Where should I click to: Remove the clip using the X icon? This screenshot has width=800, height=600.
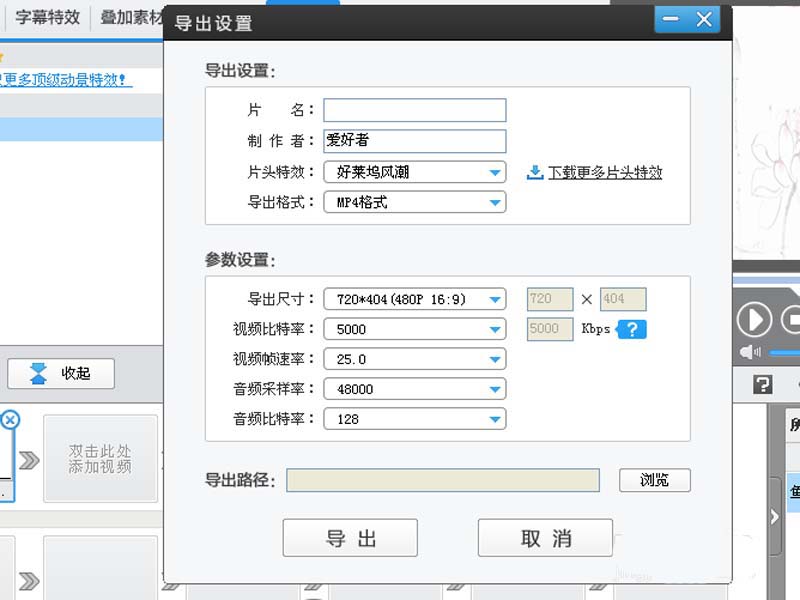pyautogui.click(x=9, y=420)
